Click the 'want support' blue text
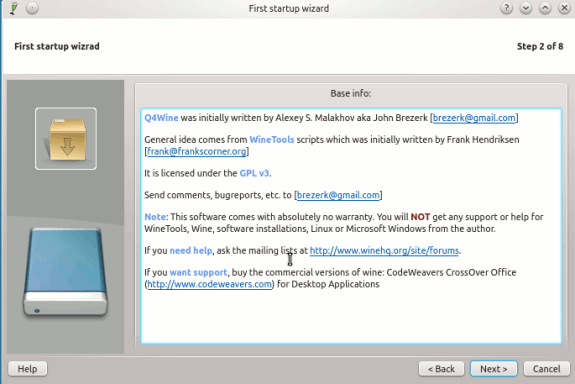This screenshot has width=575, height=384. [x=198, y=273]
